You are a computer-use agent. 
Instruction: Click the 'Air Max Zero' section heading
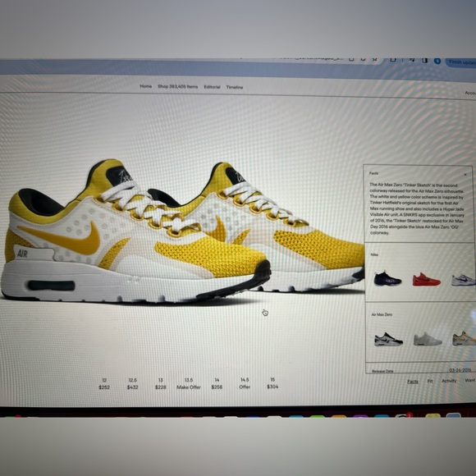382,314
